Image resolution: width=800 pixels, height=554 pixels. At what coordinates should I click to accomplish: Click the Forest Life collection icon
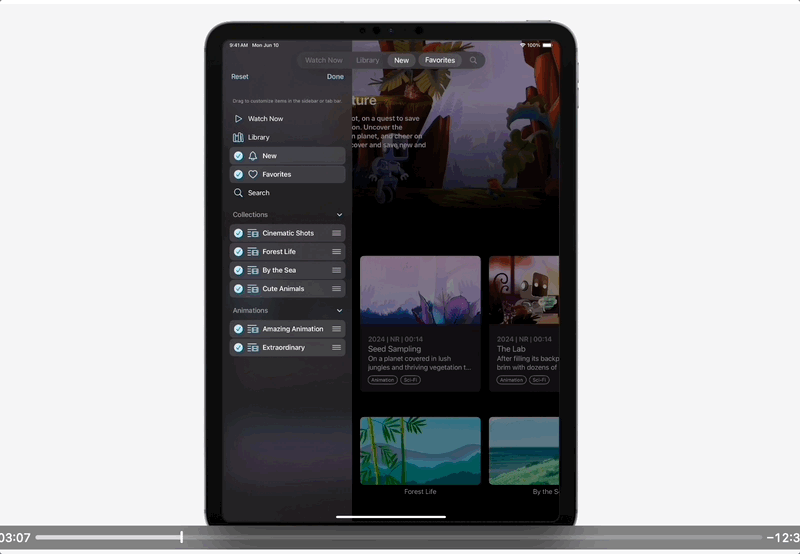(253, 251)
